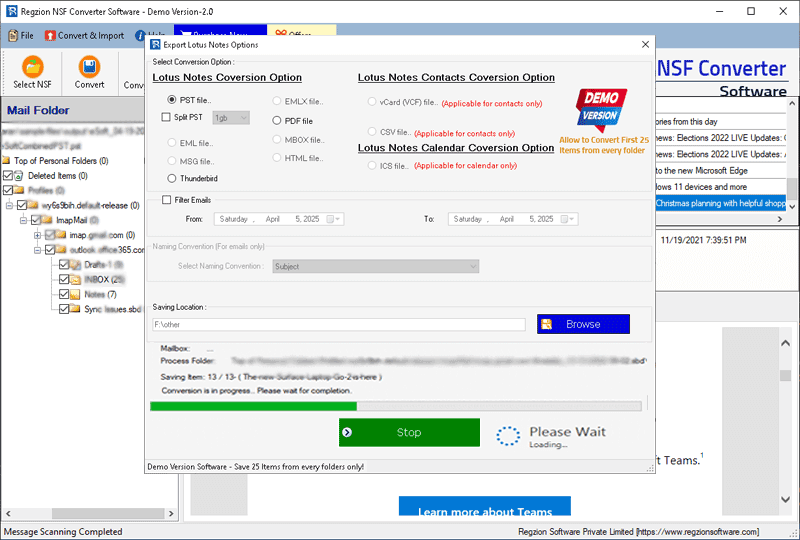This screenshot has width=800, height=540.
Task: Click the INBOX folder icon
Action: tap(76, 280)
